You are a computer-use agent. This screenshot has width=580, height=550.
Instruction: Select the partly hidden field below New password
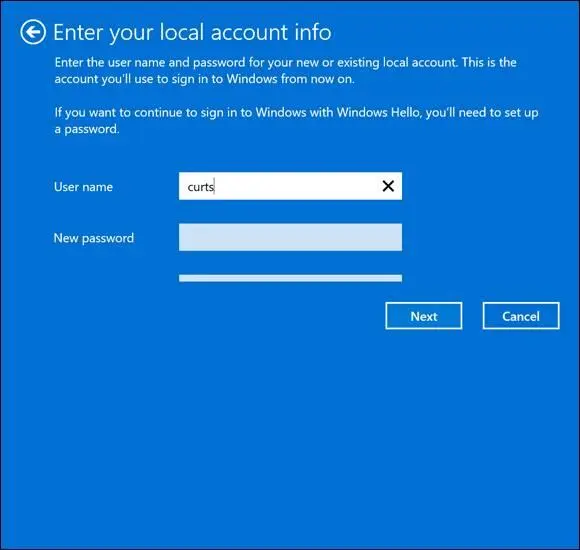(x=290, y=278)
